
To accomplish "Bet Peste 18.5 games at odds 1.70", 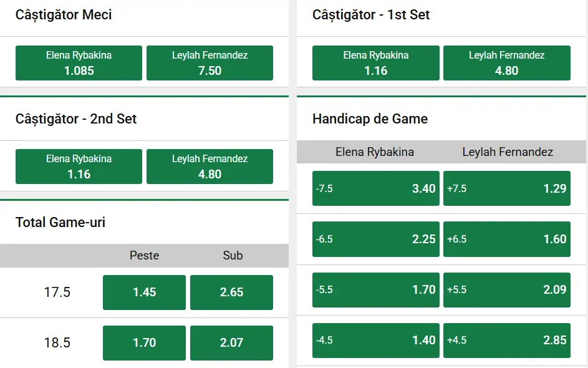I will [144, 342].
